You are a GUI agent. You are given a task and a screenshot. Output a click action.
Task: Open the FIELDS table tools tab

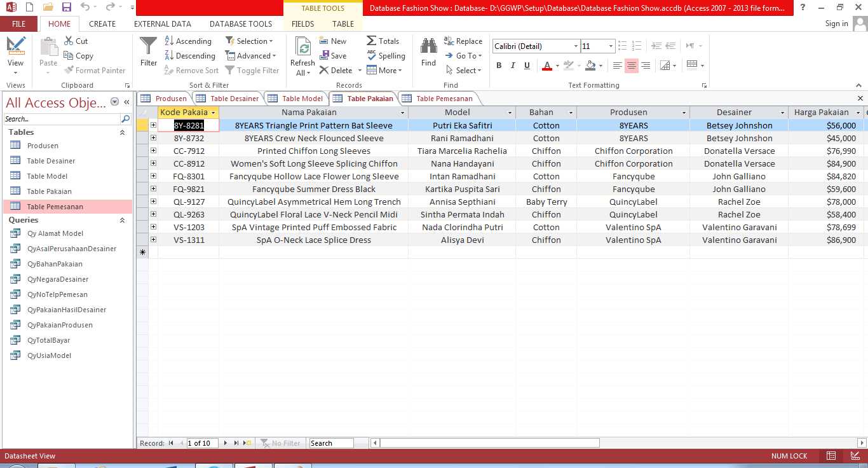(303, 24)
